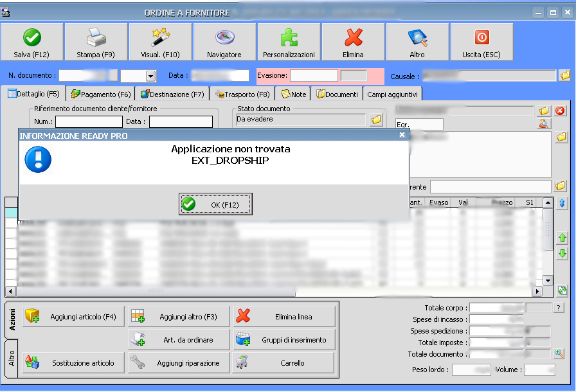Image resolution: width=576 pixels, height=392 pixels.
Task: Open Causale folder lookup icon
Action: point(564,76)
